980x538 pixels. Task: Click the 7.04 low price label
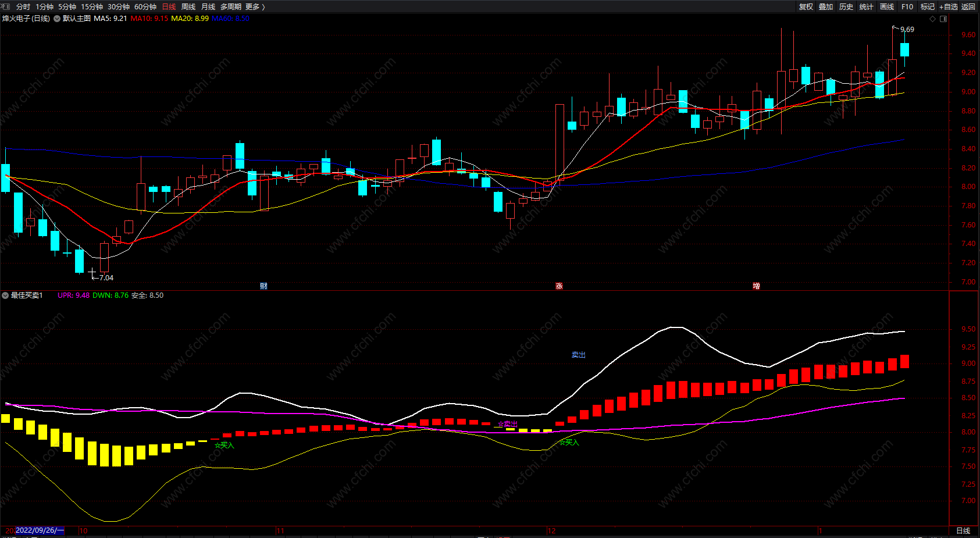click(106, 278)
